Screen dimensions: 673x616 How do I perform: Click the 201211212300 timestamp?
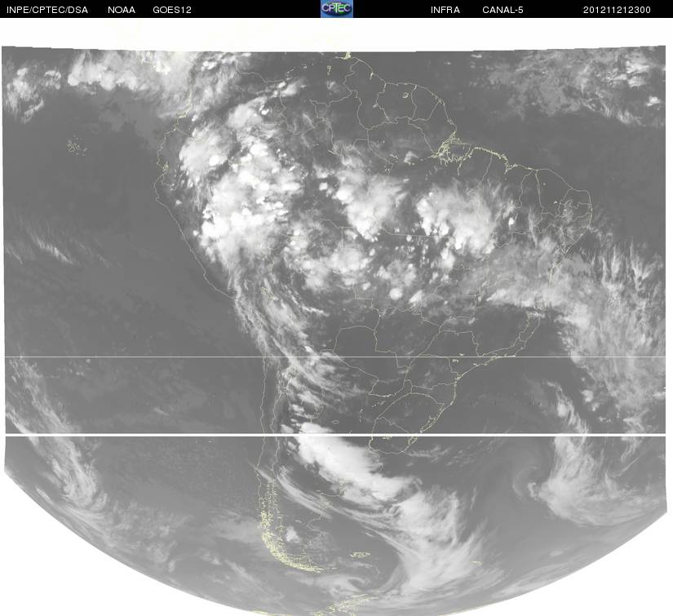coord(617,10)
